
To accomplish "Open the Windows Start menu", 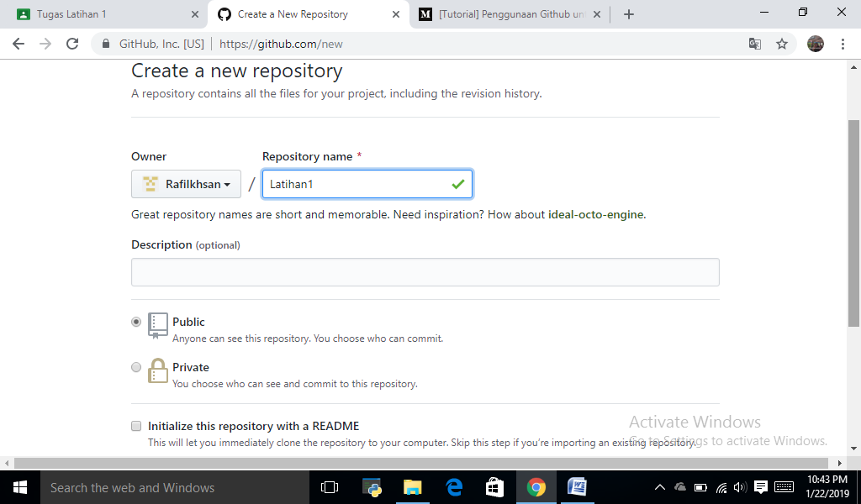I will pos(20,487).
